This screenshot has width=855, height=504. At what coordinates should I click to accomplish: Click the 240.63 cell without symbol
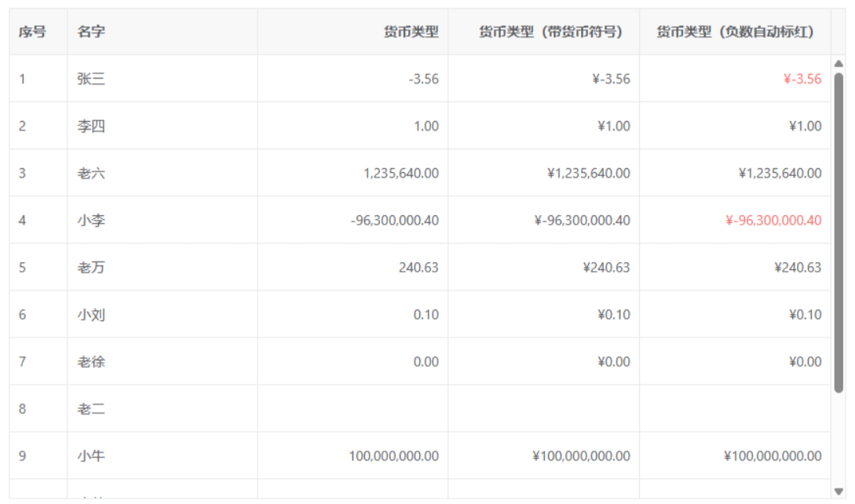(x=353, y=267)
